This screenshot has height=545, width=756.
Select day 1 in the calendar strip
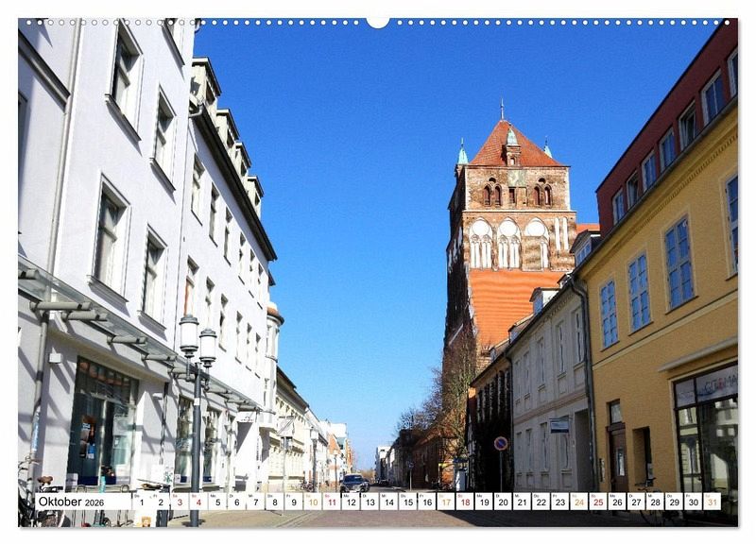pos(141,502)
